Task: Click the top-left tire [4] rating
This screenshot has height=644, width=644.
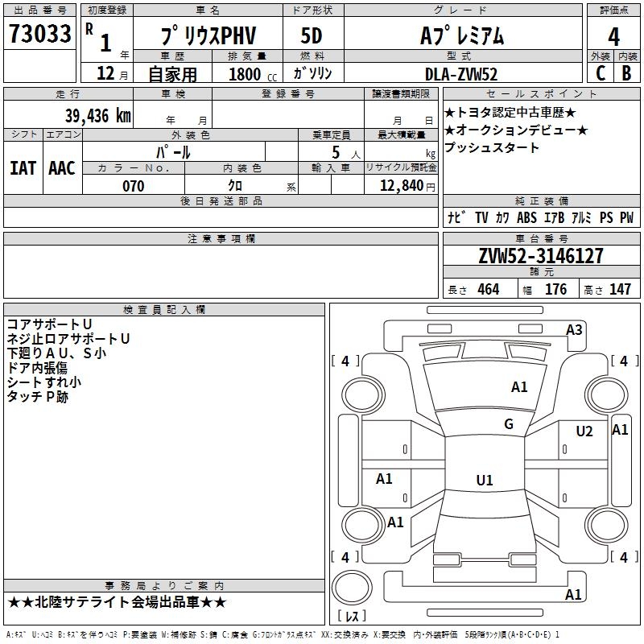Action: (x=345, y=361)
